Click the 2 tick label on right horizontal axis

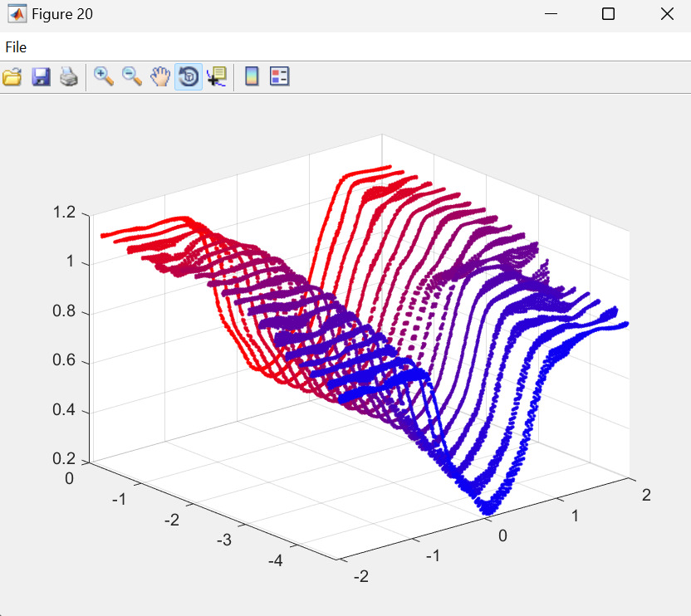click(645, 496)
